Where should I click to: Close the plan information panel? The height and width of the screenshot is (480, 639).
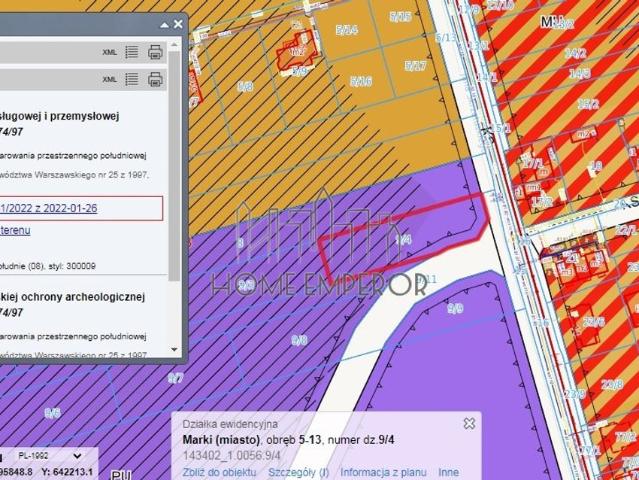coord(178,23)
